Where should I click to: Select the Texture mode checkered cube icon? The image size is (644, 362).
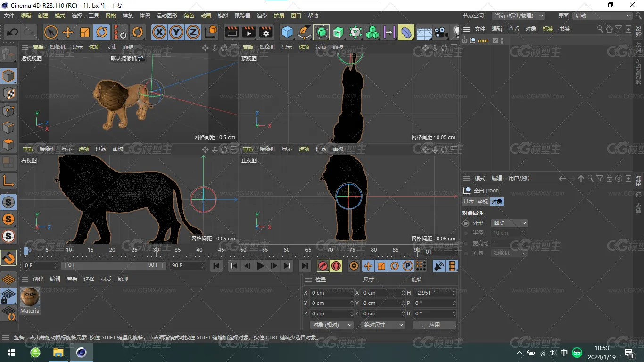coord(8,93)
